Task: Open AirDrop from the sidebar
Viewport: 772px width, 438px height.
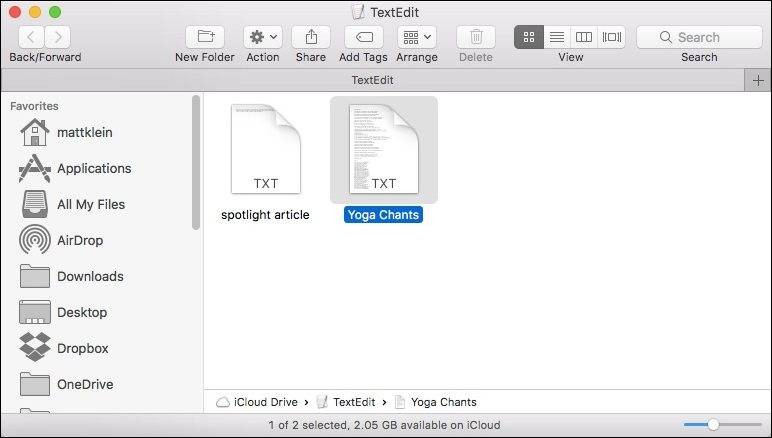Action: (x=61, y=240)
